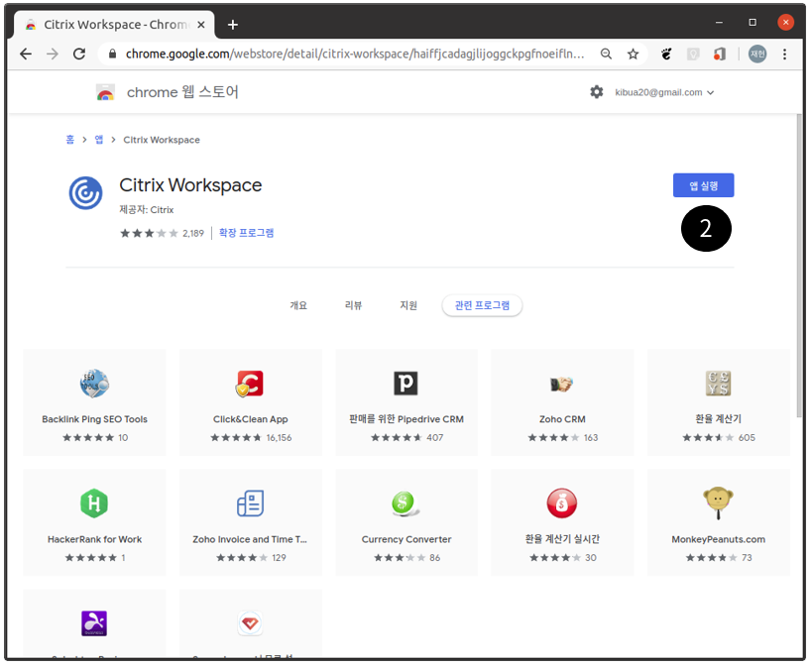Open the 환율 계산기 실시간 red icon
The width and height of the screenshot is (812, 667).
(562, 503)
